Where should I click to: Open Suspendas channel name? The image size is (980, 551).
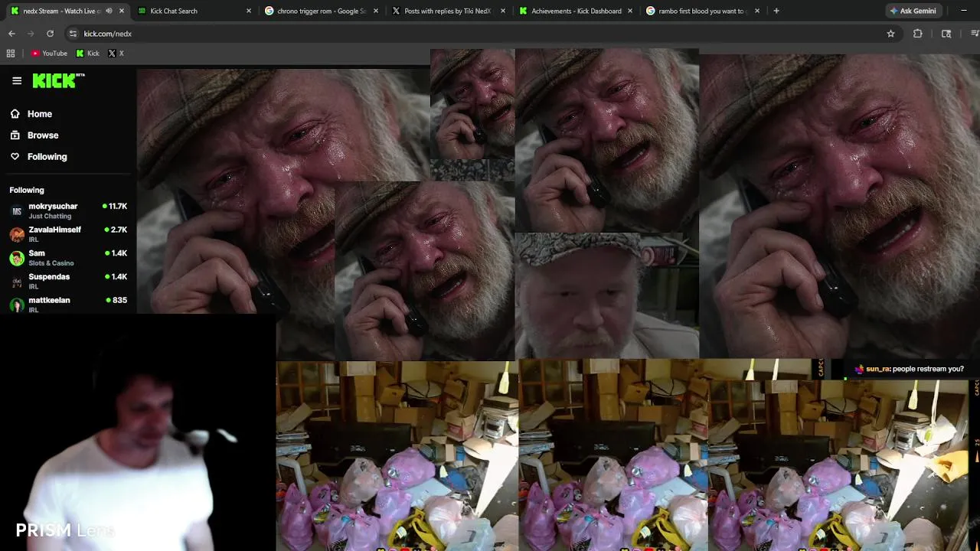click(49, 277)
